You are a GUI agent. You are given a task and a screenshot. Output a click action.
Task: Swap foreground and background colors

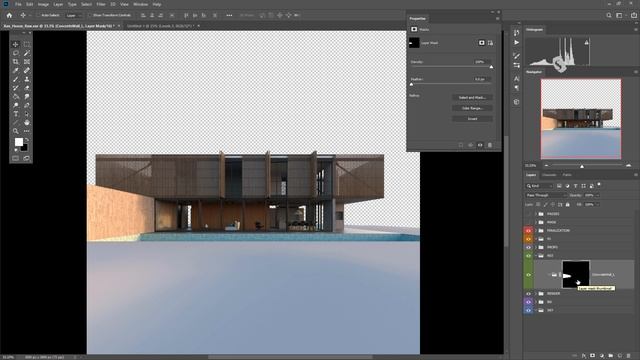tap(27, 140)
